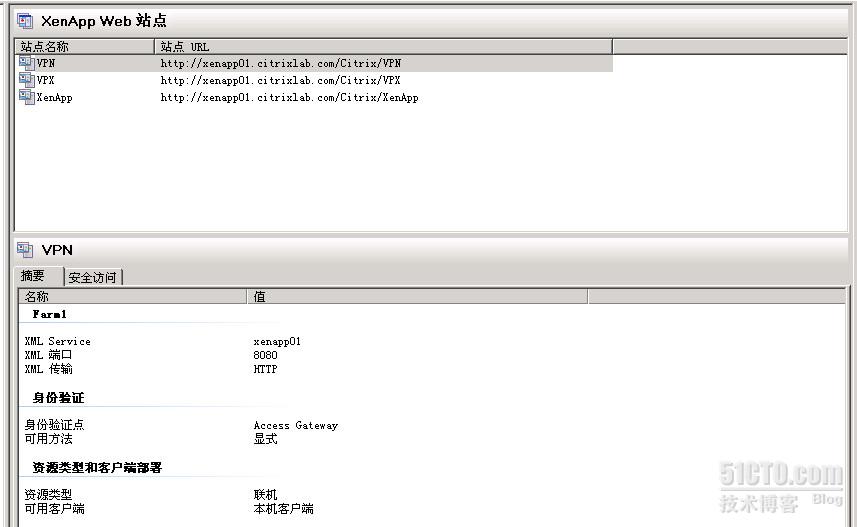Select the 资源类型 property name

coord(48,495)
